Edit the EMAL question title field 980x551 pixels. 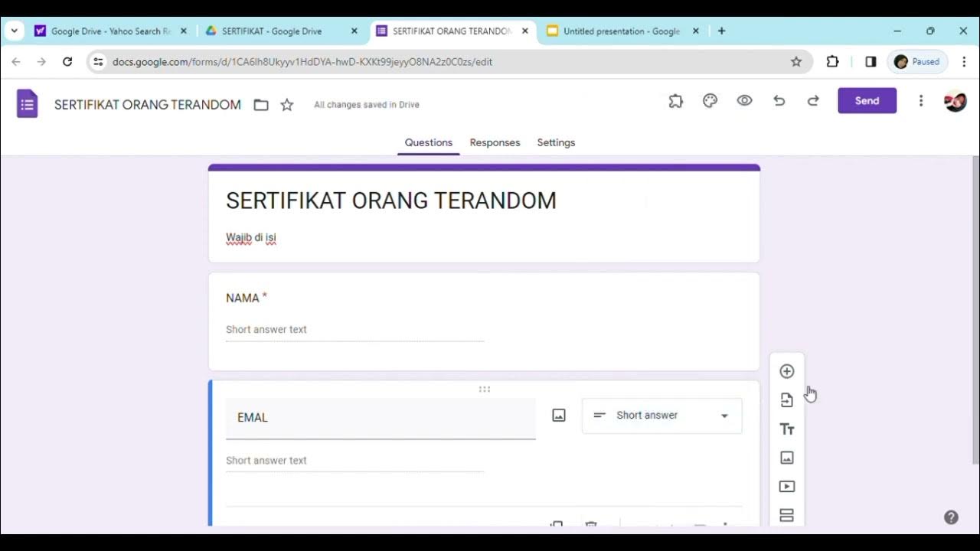pyautogui.click(x=381, y=418)
